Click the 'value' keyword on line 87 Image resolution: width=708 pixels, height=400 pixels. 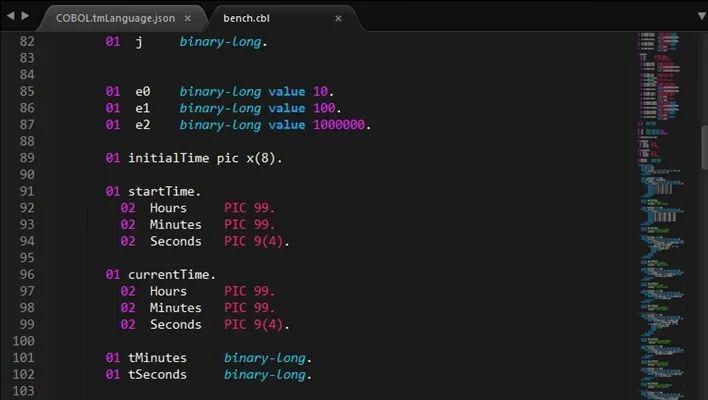pos(287,125)
